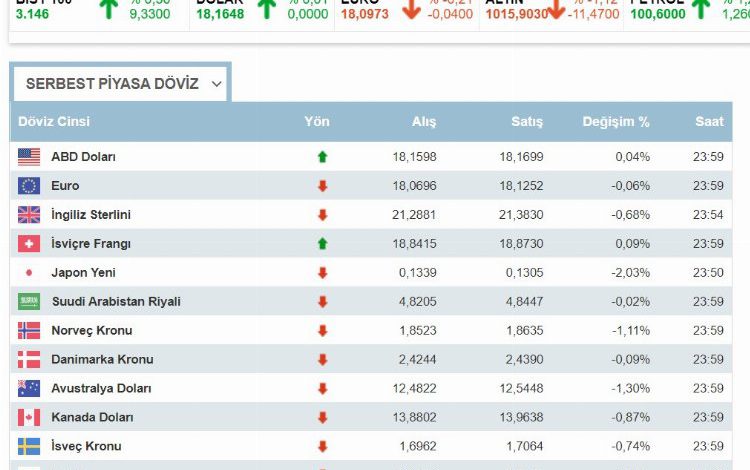The width and height of the screenshot is (750, 470).
Task: Click the red down arrow for Japon Yeni
Action: tap(322, 273)
